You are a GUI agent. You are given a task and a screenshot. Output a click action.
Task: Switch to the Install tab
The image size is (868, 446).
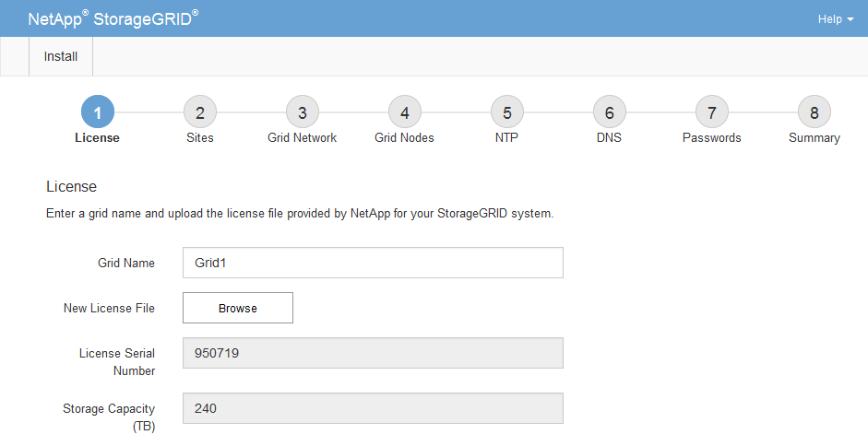click(x=61, y=56)
